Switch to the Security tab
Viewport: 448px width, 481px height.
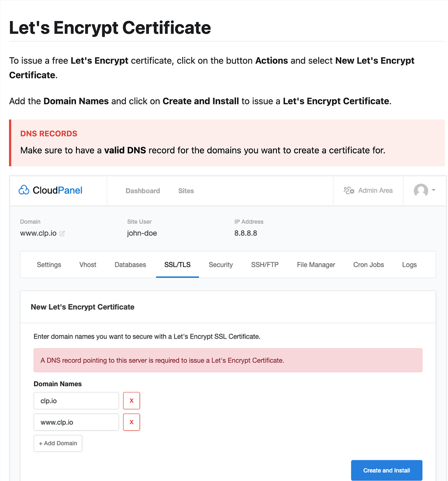pos(221,265)
